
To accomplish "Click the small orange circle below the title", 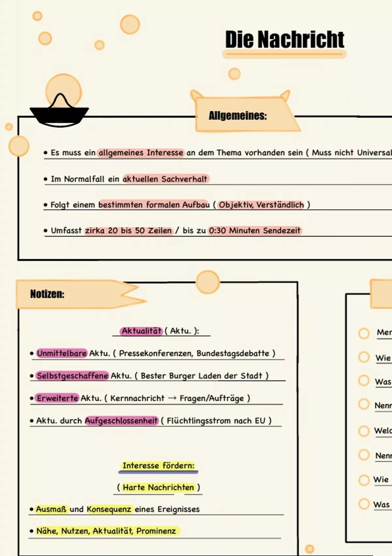I will click(x=234, y=74).
